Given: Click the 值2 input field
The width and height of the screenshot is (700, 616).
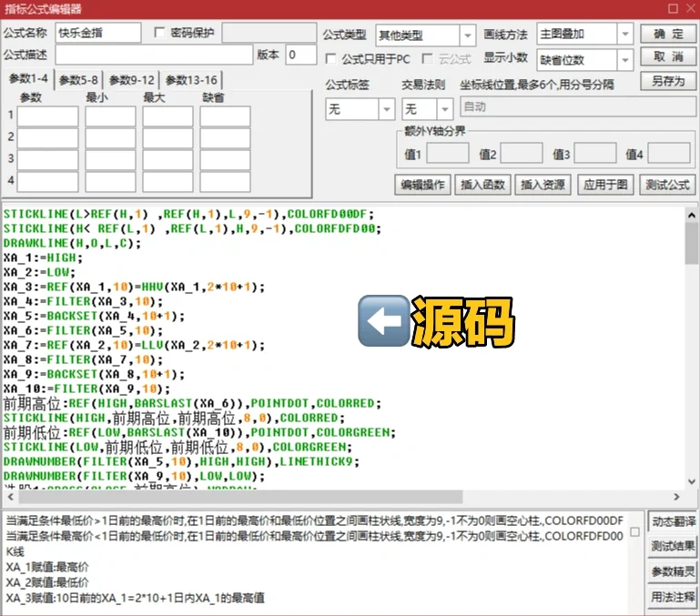Looking at the screenshot, I should (x=522, y=154).
